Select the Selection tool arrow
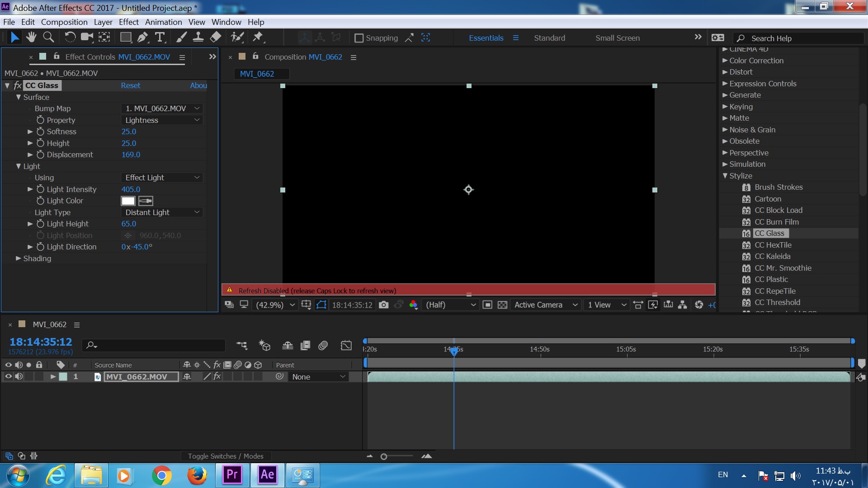868x488 pixels. click(14, 38)
